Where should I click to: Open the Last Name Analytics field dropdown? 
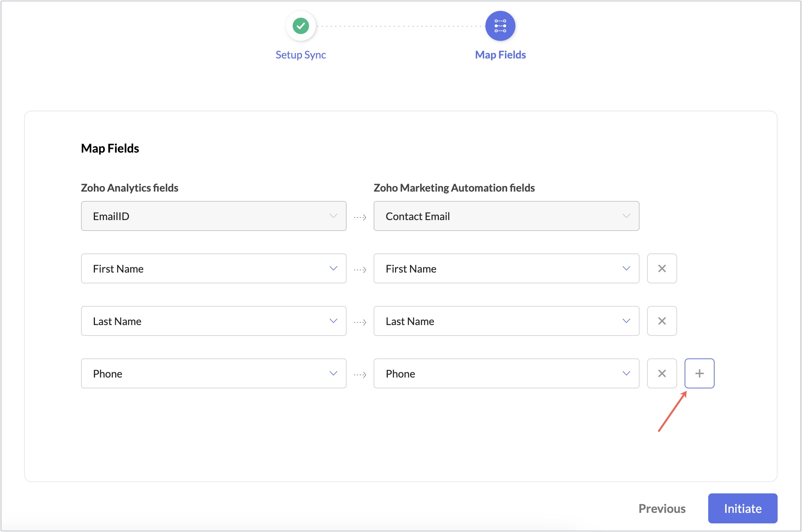tap(213, 321)
